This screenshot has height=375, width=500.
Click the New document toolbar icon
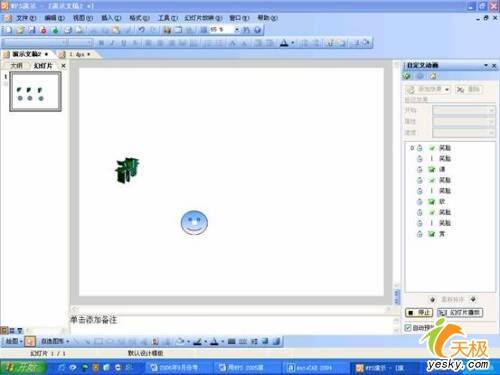pyautogui.click(x=8, y=30)
